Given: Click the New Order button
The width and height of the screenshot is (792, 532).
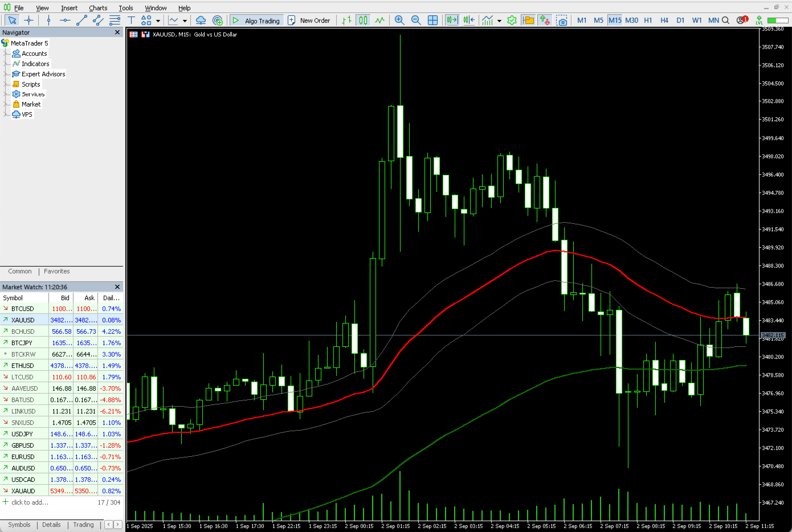Looking at the screenshot, I should click(309, 20).
